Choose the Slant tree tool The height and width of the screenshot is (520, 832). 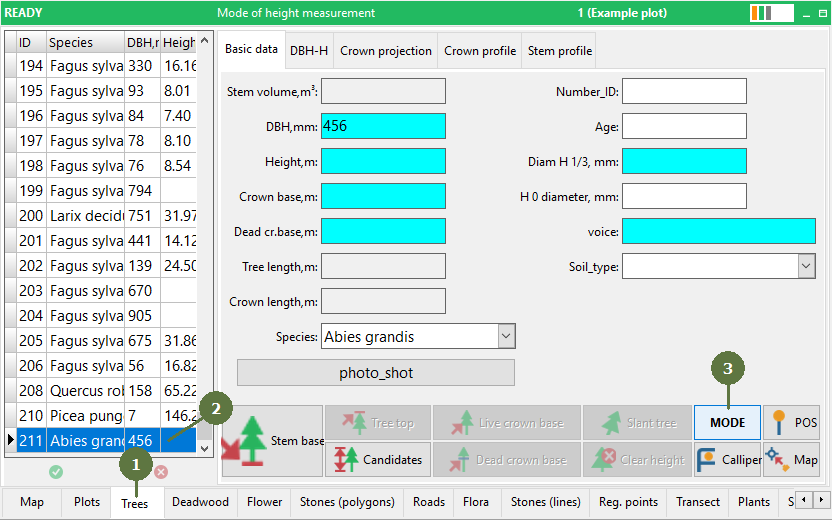(x=637, y=423)
